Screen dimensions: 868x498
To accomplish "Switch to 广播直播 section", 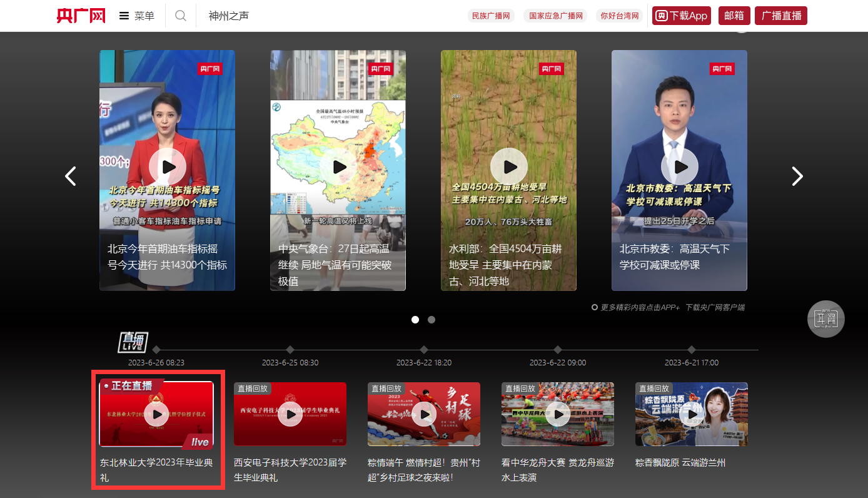I will click(x=780, y=16).
